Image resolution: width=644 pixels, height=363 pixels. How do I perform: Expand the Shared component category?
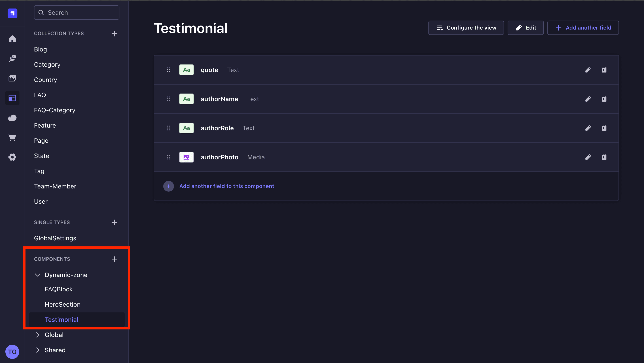pyautogui.click(x=38, y=350)
